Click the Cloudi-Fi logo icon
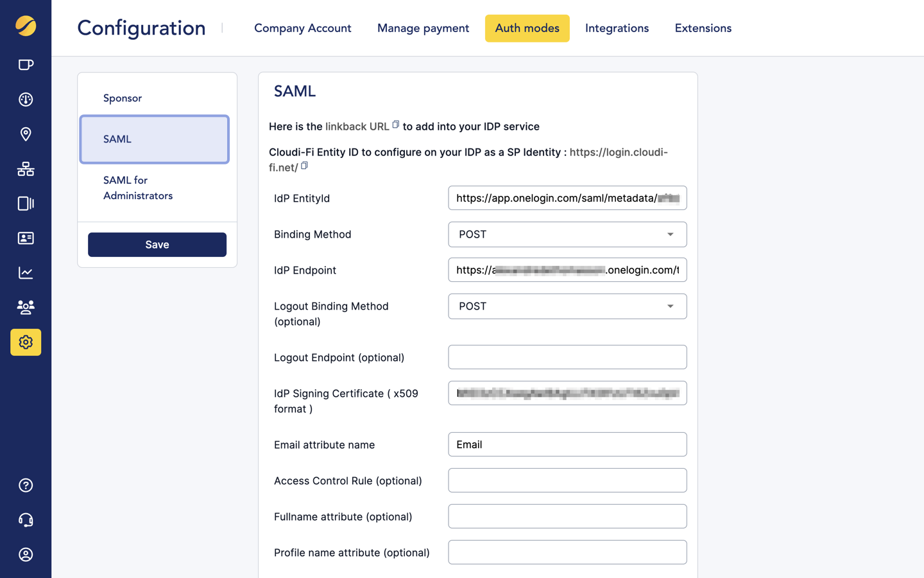The height and width of the screenshot is (578, 924). [x=26, y=26]
